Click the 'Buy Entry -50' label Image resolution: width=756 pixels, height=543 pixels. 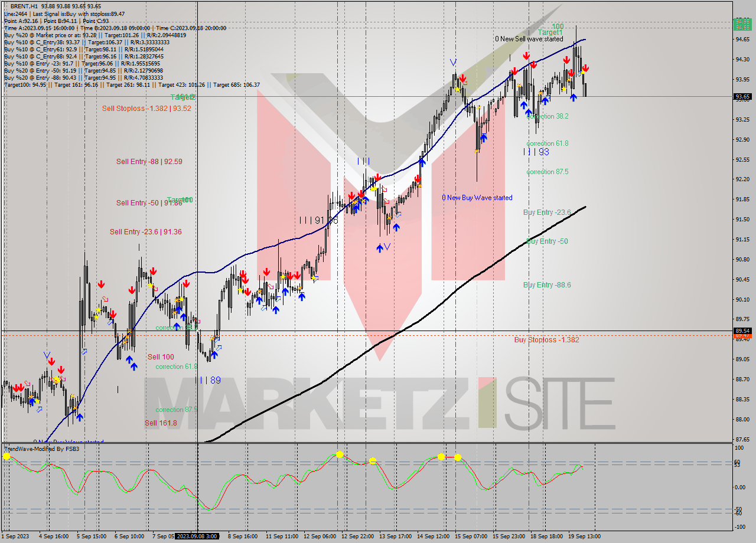tap(547, 241)
